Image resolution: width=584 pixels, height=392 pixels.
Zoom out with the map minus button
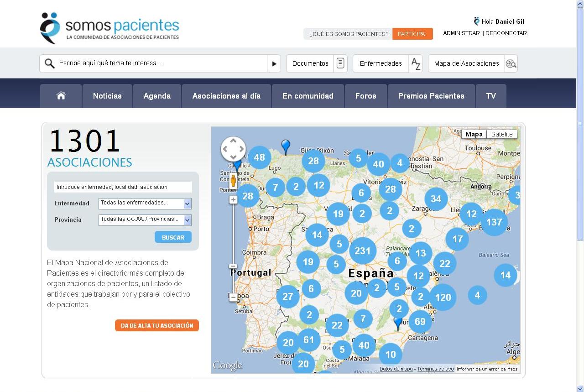click(233, 297)
